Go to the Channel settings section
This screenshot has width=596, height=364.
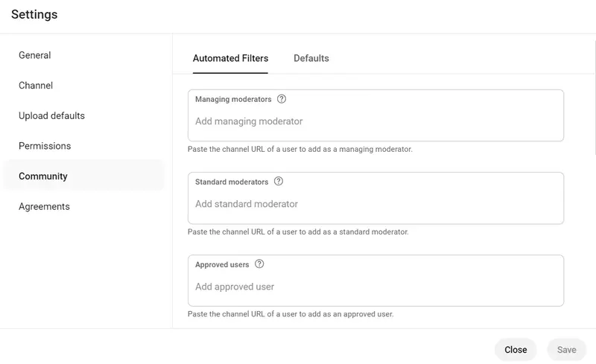point(36,86)
